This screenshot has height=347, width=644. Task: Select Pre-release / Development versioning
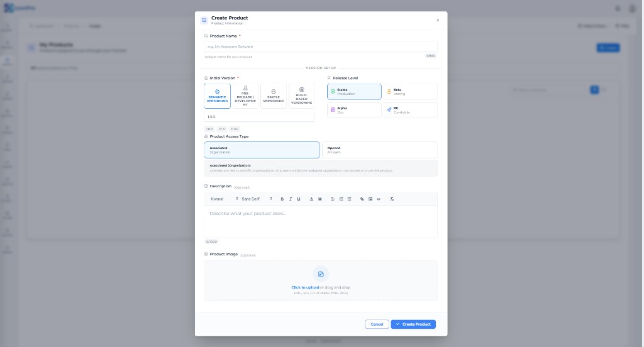(x=245, y=96)
